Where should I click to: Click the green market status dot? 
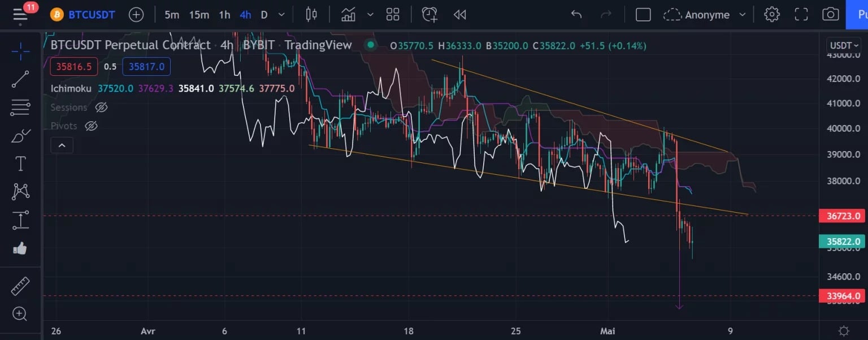370,45
